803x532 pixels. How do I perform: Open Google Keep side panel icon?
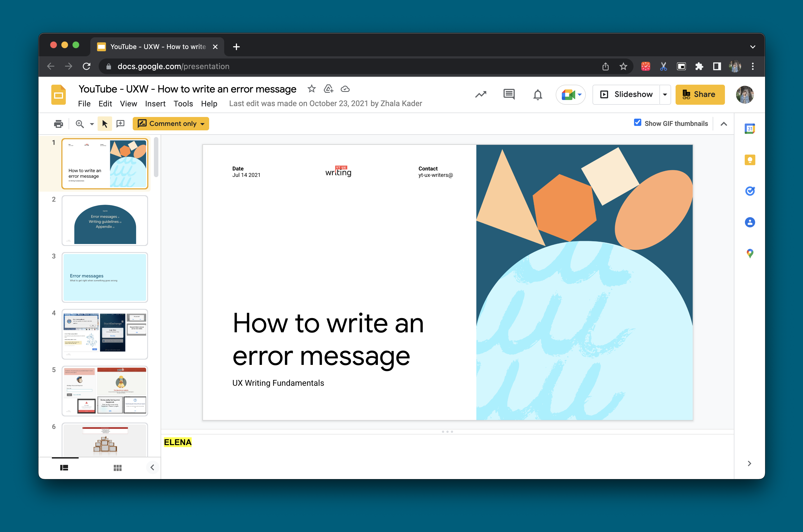click(x=750, y=160)
